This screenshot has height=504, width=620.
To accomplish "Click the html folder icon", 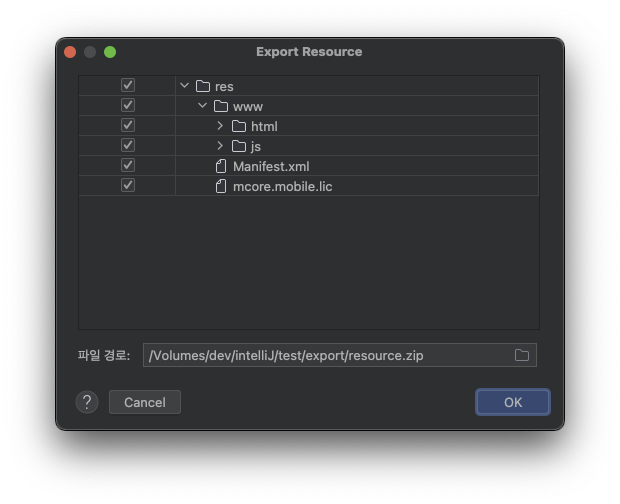I will [239, 126].
